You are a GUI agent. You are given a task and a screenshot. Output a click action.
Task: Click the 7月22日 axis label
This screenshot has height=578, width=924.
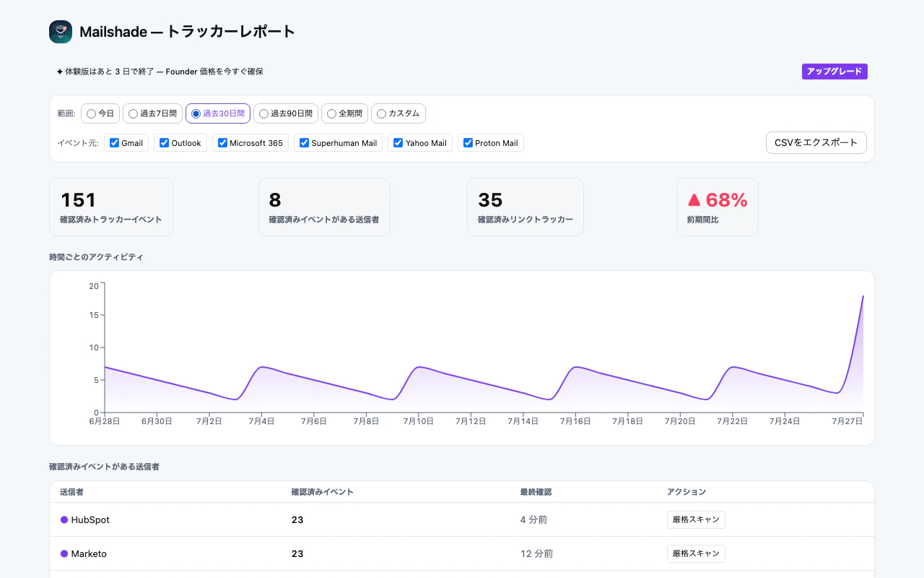click(x=732, y=420)
